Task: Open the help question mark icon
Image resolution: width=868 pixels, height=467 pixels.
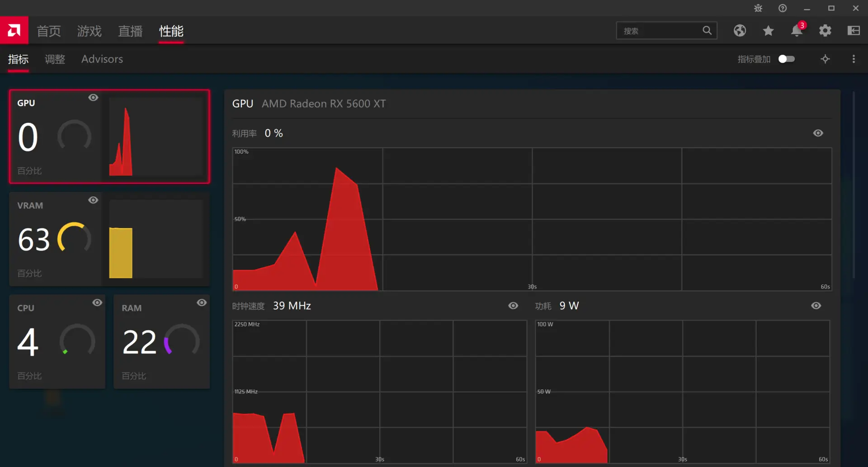Action: 783,8
